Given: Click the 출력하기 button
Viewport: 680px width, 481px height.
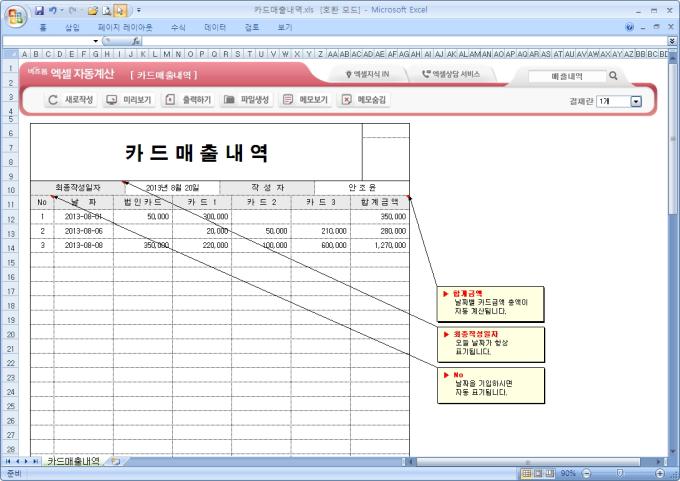Looking at the screenshot, I should 188,100.
